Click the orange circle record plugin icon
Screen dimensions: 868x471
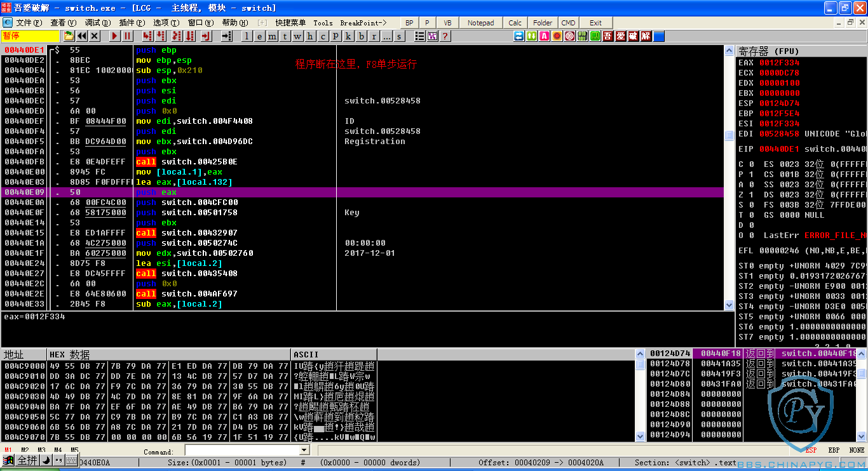click(557, 36)
